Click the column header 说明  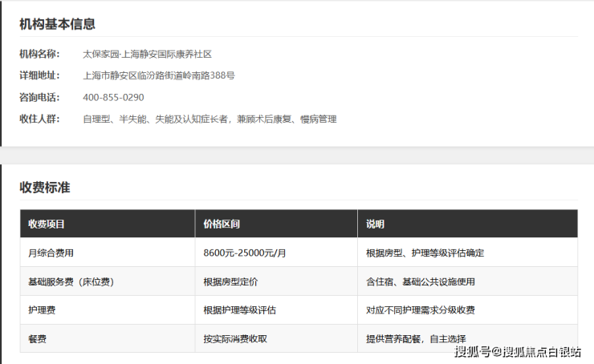coord(468,224)
